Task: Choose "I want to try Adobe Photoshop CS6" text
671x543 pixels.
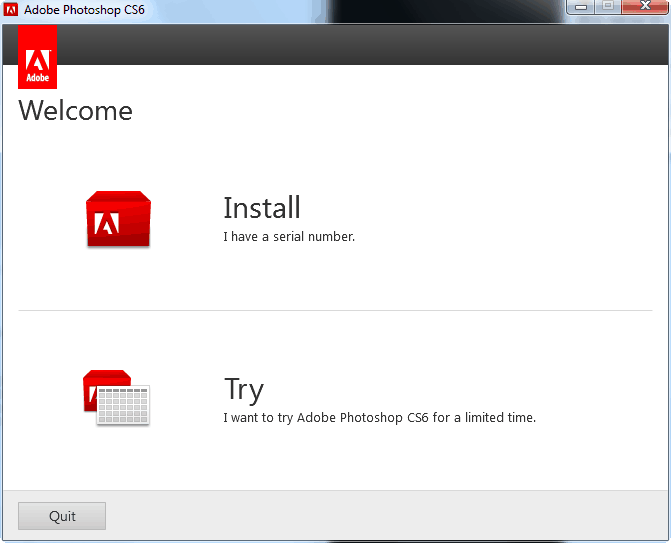Action: (379, 417)
